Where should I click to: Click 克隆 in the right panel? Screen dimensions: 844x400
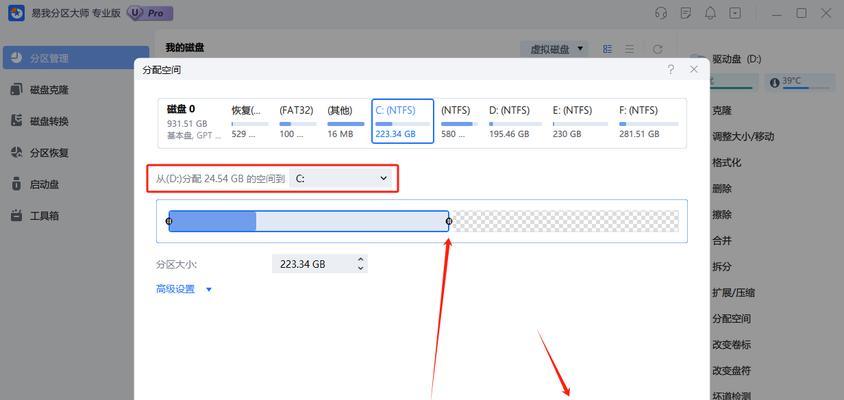click(x=722, y=110)
